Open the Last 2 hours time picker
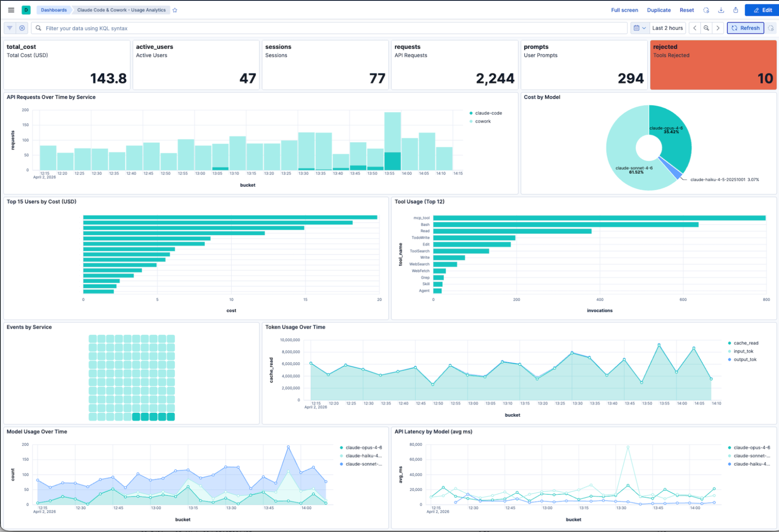 coord(668,28)
